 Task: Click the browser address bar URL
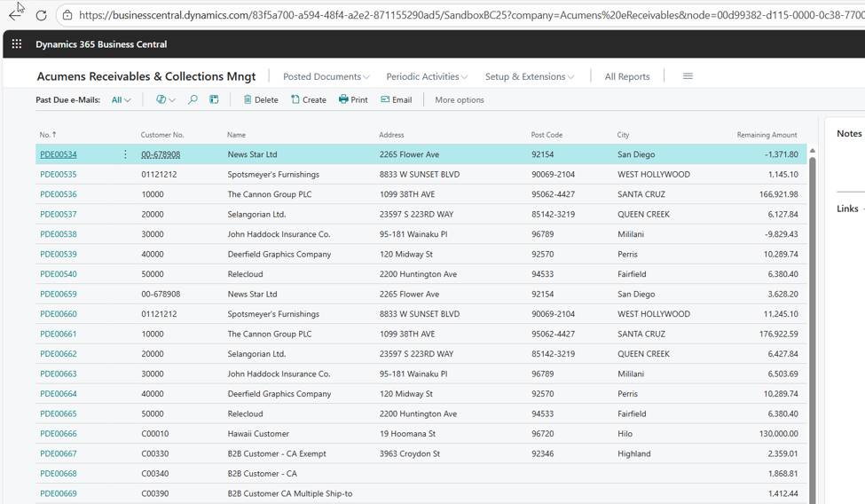[472, 15]
